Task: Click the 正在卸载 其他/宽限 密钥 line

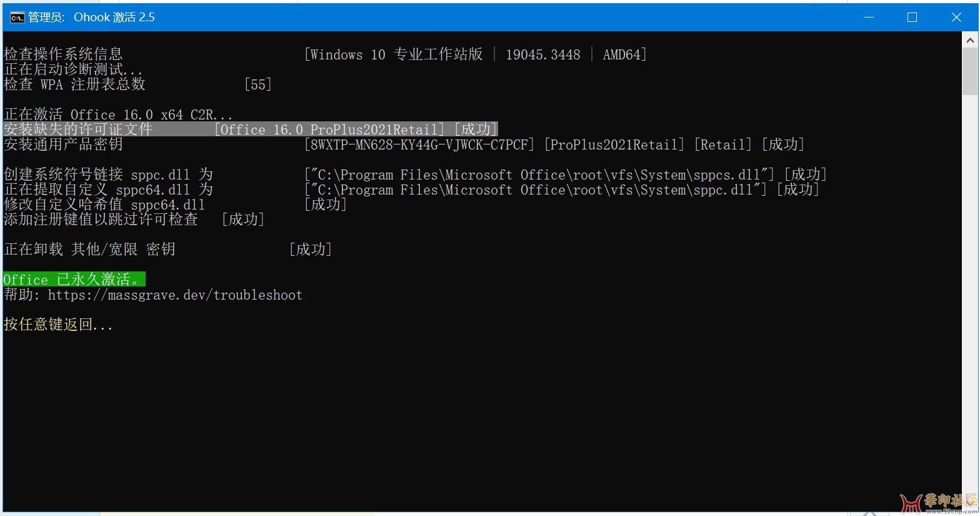Action: [89, 250]
